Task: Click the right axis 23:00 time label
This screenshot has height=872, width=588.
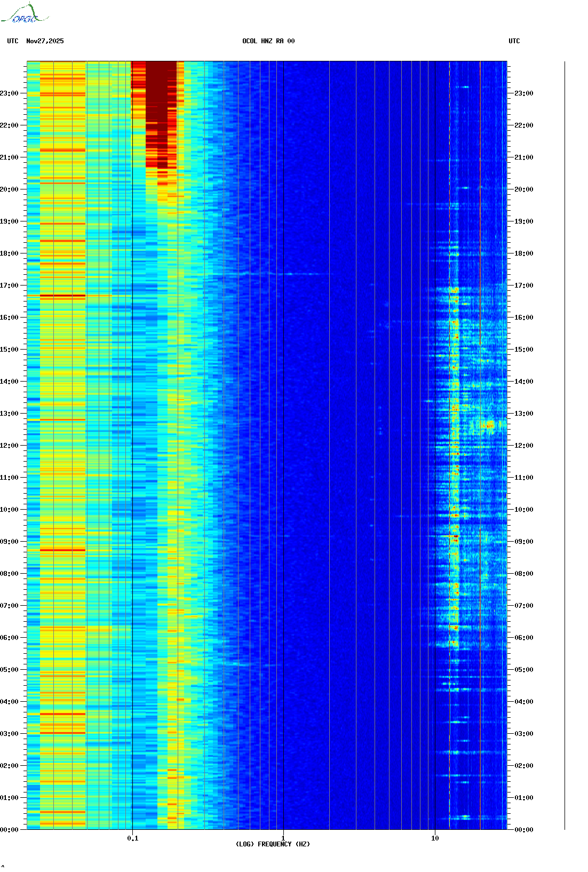Action: (524, 93)
